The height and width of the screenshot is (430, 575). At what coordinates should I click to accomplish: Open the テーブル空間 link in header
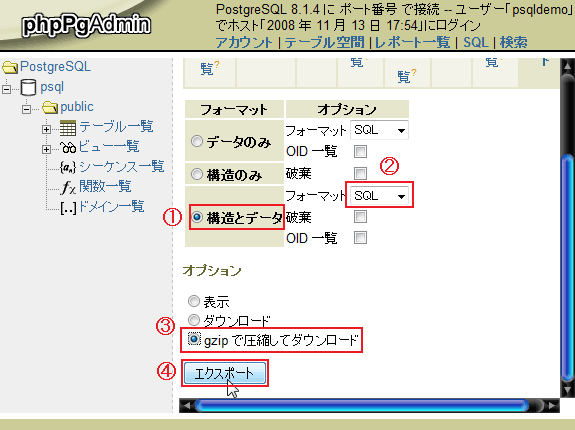[x=324, y=43]
